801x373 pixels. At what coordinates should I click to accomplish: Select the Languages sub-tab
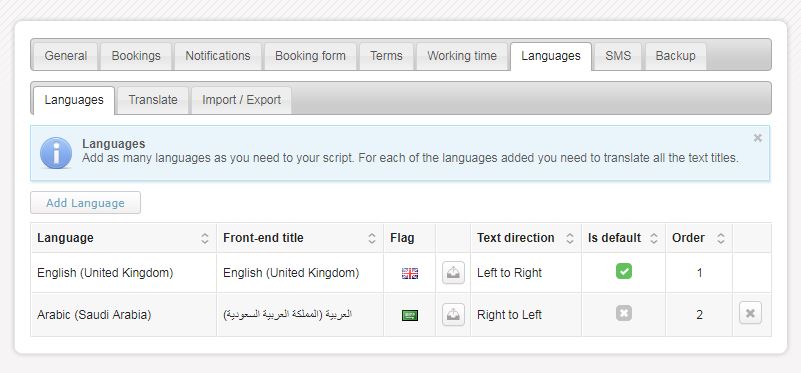(74, 100)
